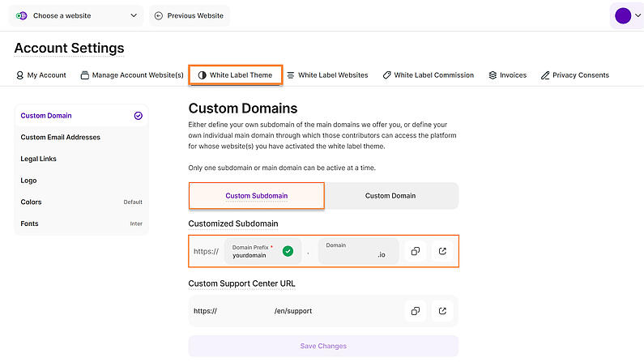Screen dimensions: 644x362
Task: Expand the profile chevron next to avatar
Action: 638,15
